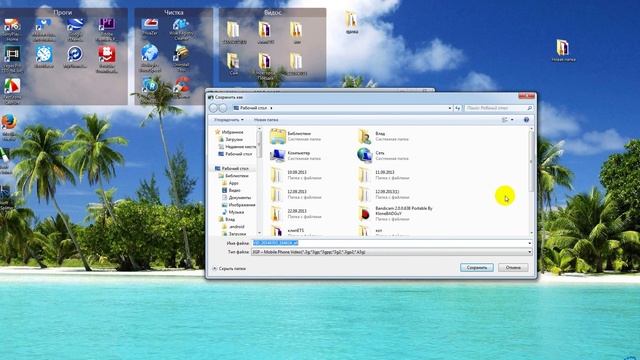Select Видео library in navigation tree
Screen dimensions: 640x360
(231, 190)
